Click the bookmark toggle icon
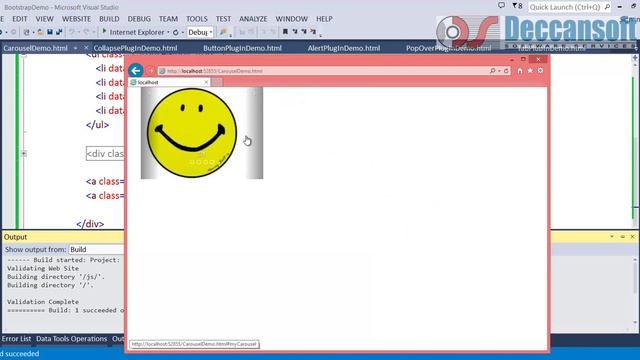Screen dimensions: 640x360 (x=285, y=31)
